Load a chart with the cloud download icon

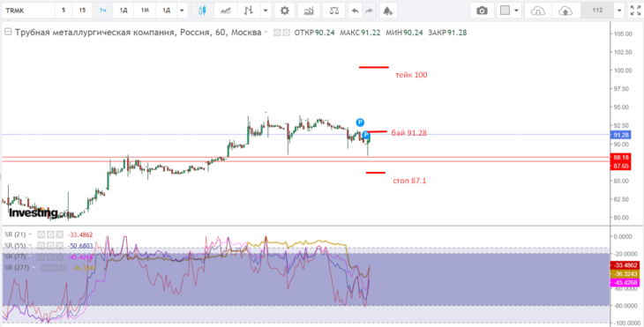pyautogui.click(x=537, y=11)
